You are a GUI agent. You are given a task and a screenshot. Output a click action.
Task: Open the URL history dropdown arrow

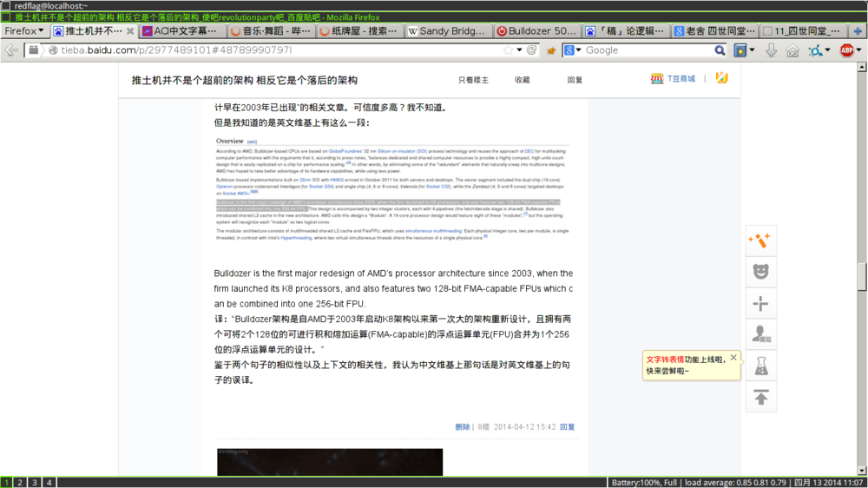click(519, 49)
